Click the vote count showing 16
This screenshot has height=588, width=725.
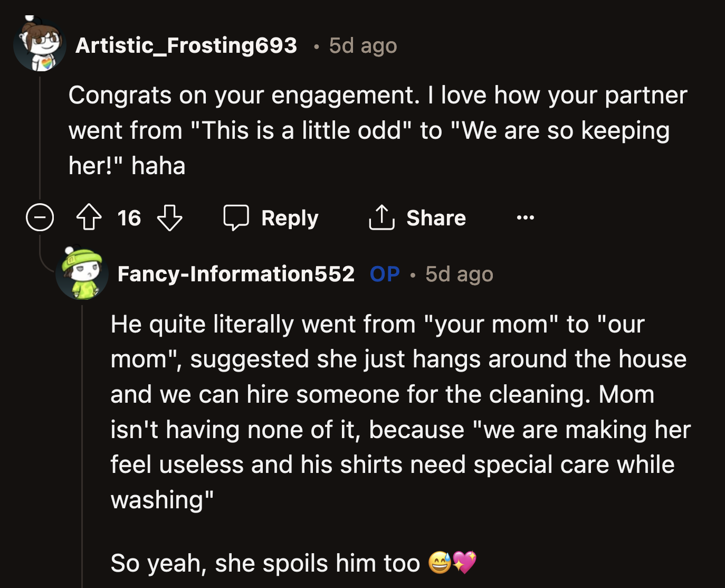click(128, 218)
